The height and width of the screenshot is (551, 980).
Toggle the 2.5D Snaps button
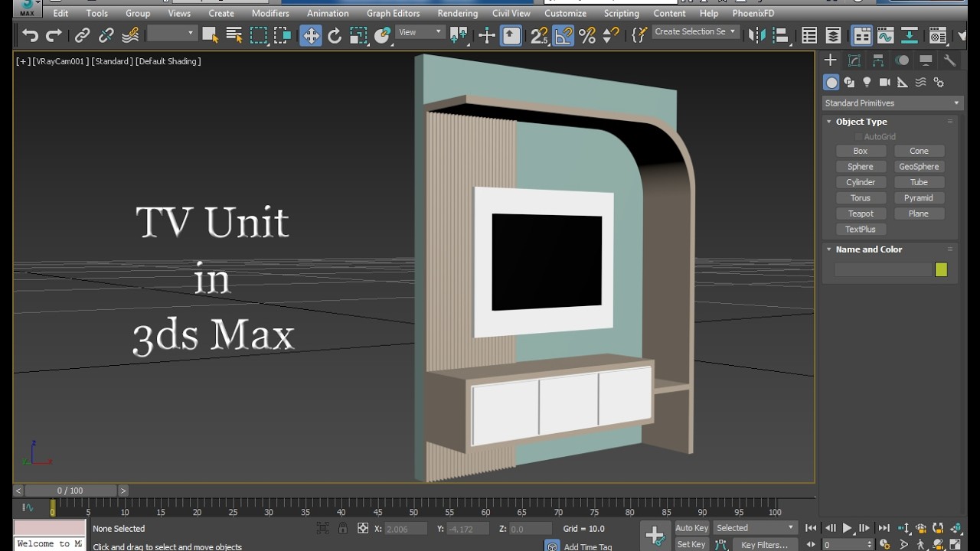pyautogui.click(x=540, y=35)
